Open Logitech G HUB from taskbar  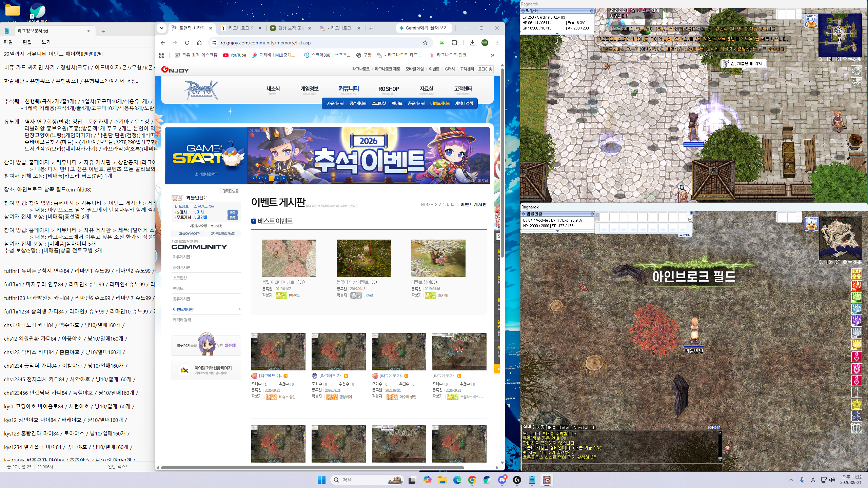tap(517, 480)
